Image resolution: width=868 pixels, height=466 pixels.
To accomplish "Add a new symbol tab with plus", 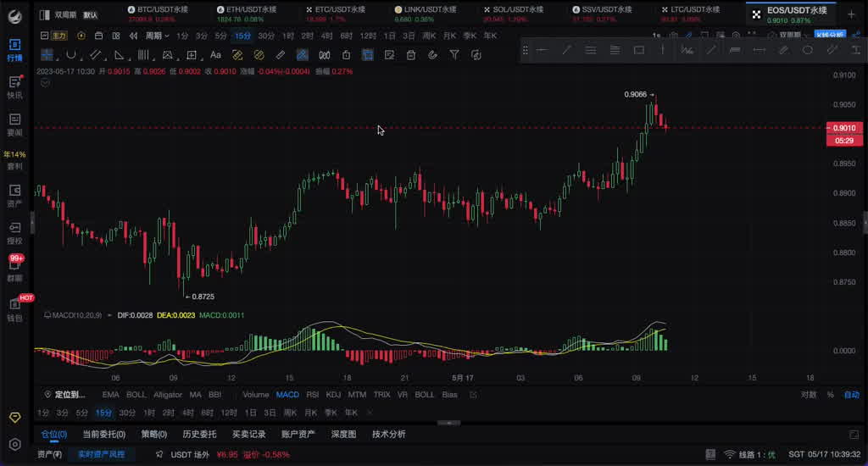I will pos(850,14).
